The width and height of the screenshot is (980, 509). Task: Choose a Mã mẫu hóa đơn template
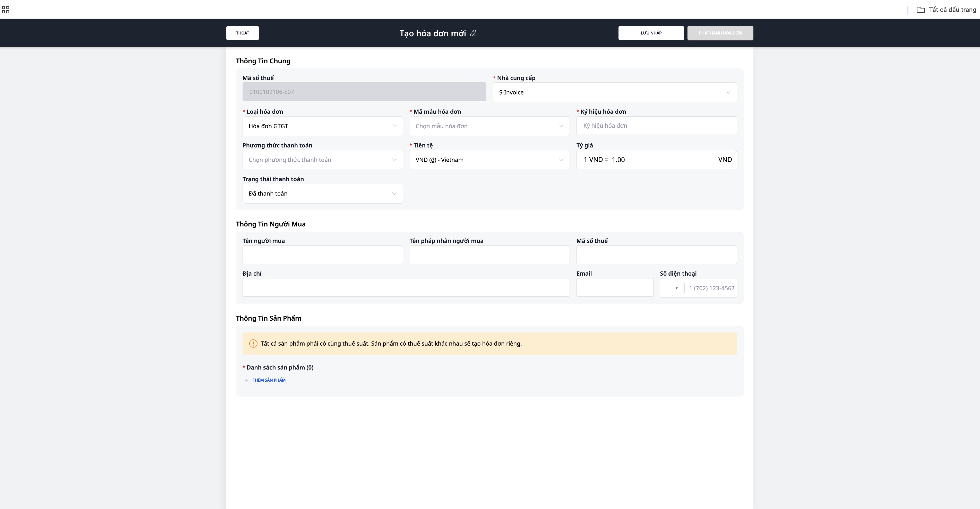[x=489, y=126]
